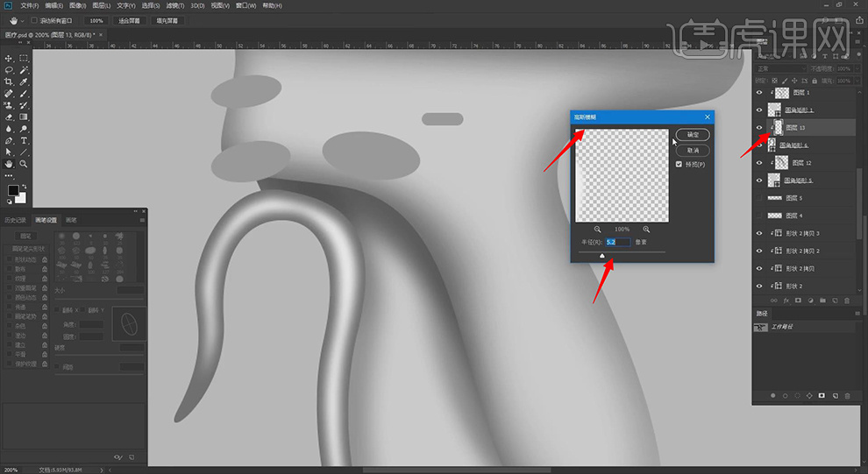Show hidden layer 图层 5
Image resolution: width=868 pixels, height=474 pixels.
[759, 198]
